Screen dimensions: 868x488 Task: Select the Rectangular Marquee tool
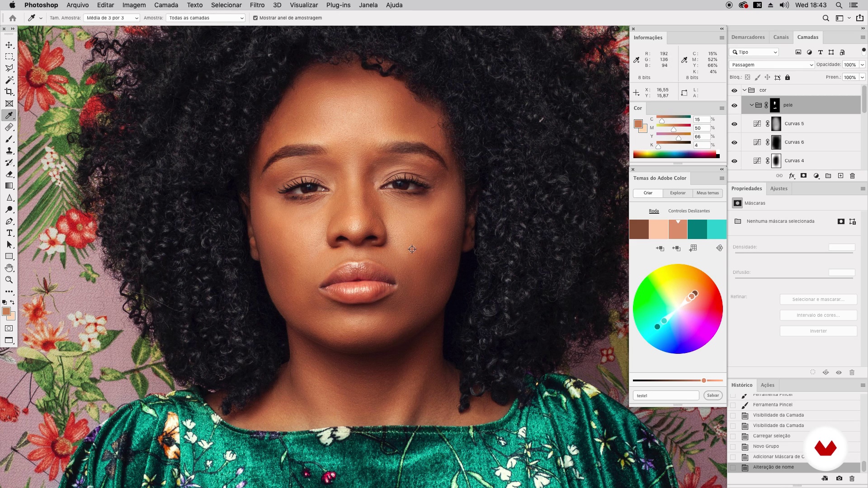pos(9,56)
